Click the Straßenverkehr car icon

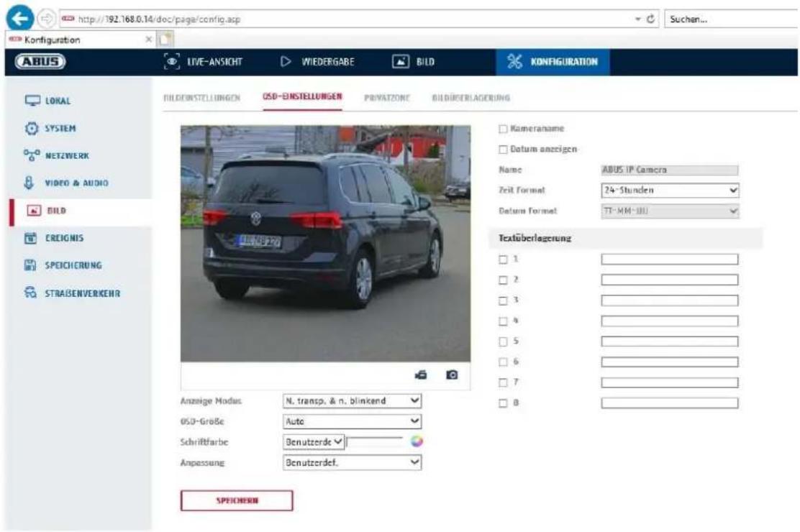31,293
